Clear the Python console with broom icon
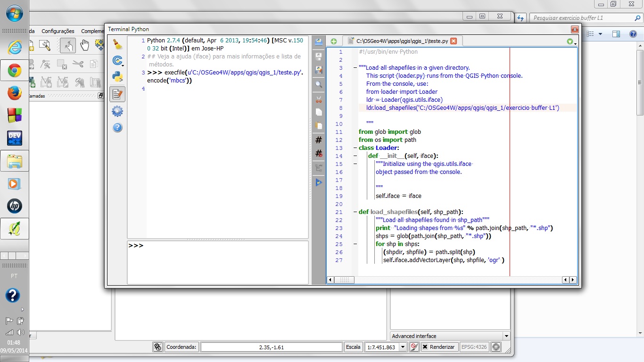644x362 pixels. click(x=117, y=45)
